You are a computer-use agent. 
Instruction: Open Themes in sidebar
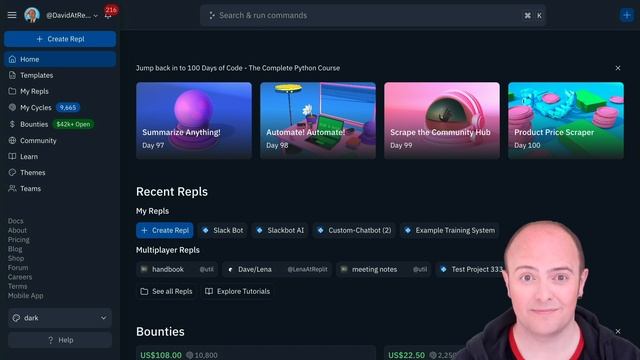pos(60,173)
